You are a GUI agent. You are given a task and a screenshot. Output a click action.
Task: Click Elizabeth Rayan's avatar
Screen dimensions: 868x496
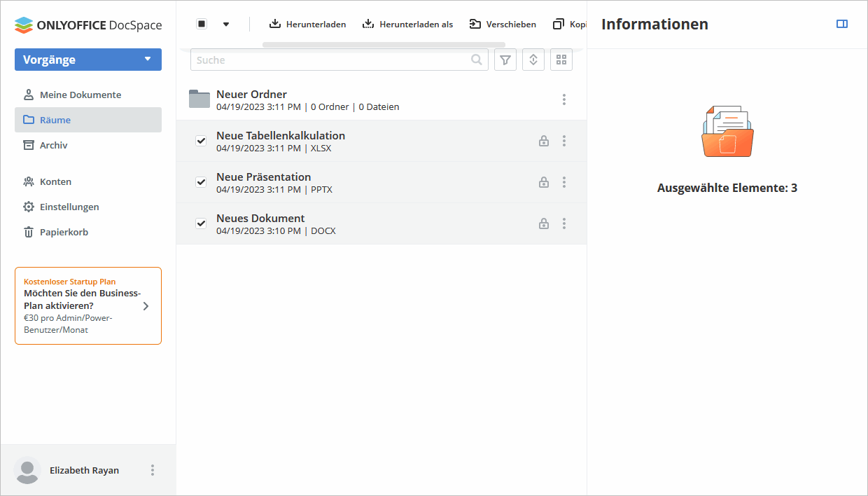tap(28, 470)
